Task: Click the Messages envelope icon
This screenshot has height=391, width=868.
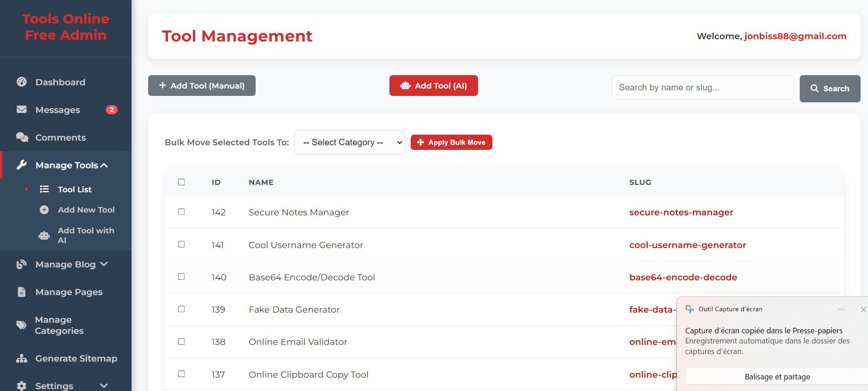Action: click(x=22, y=110)
